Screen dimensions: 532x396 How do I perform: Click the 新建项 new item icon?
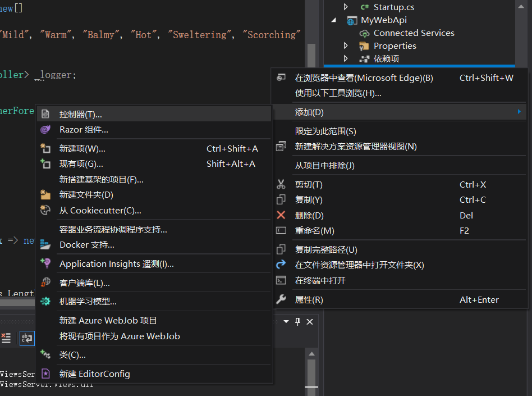pos(45,148)
